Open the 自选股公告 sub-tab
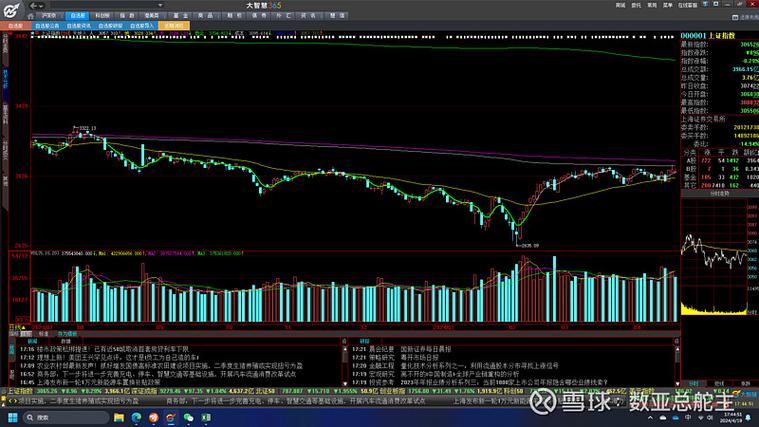 coord(47,26)
